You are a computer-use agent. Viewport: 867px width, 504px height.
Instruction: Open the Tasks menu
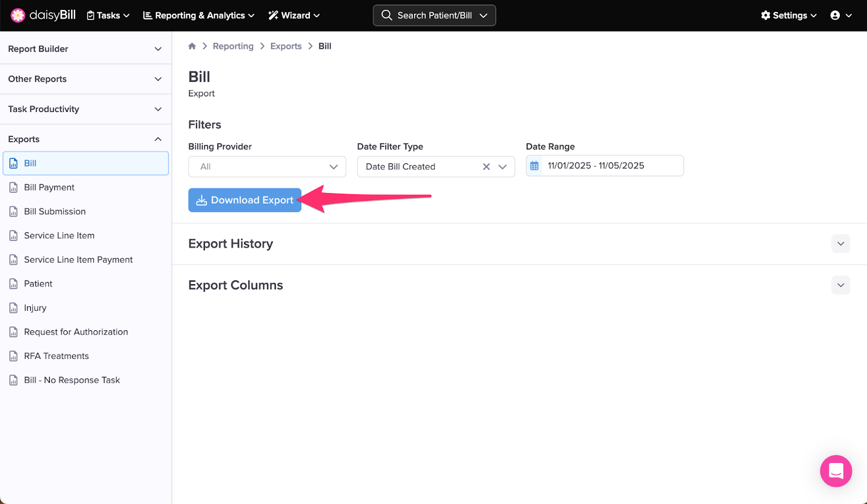pos(108,15)
